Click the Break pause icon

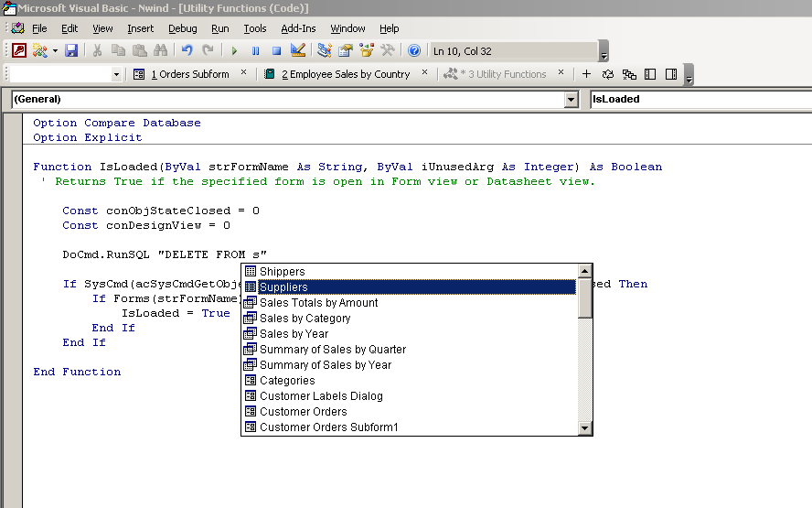click(x=255, y=51)
